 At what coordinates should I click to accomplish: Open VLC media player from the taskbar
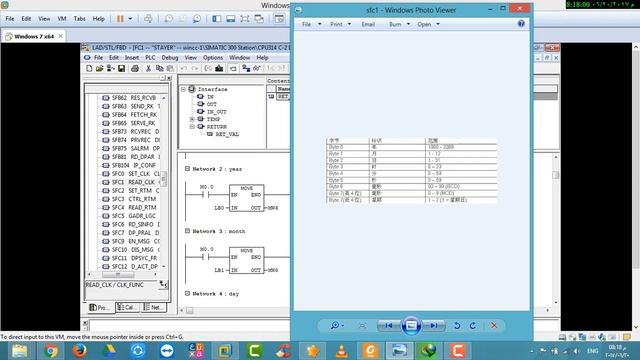342,351
